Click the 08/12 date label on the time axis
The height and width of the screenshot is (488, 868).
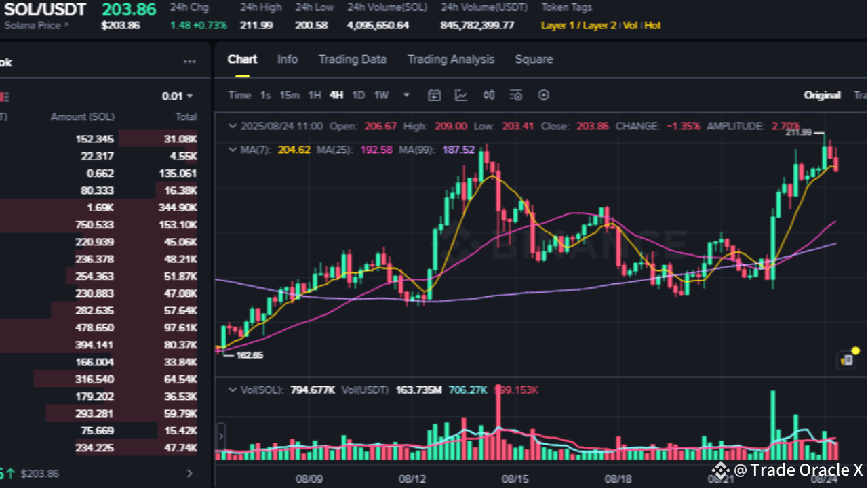(x=412, y=479)
